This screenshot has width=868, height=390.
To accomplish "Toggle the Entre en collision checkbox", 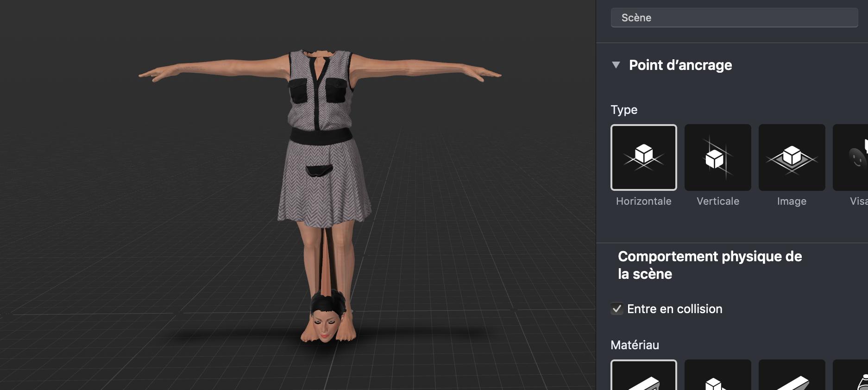I will (x=617, y=309).
